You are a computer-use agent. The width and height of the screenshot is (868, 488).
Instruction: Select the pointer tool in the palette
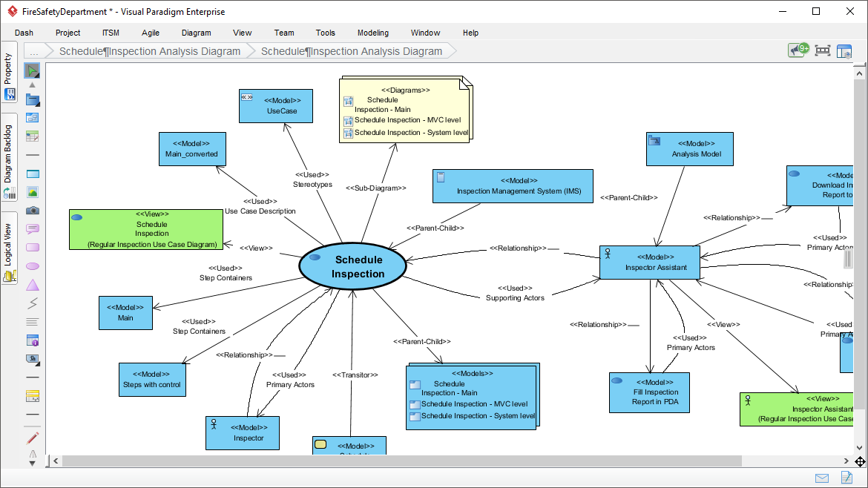click(33, 70)
